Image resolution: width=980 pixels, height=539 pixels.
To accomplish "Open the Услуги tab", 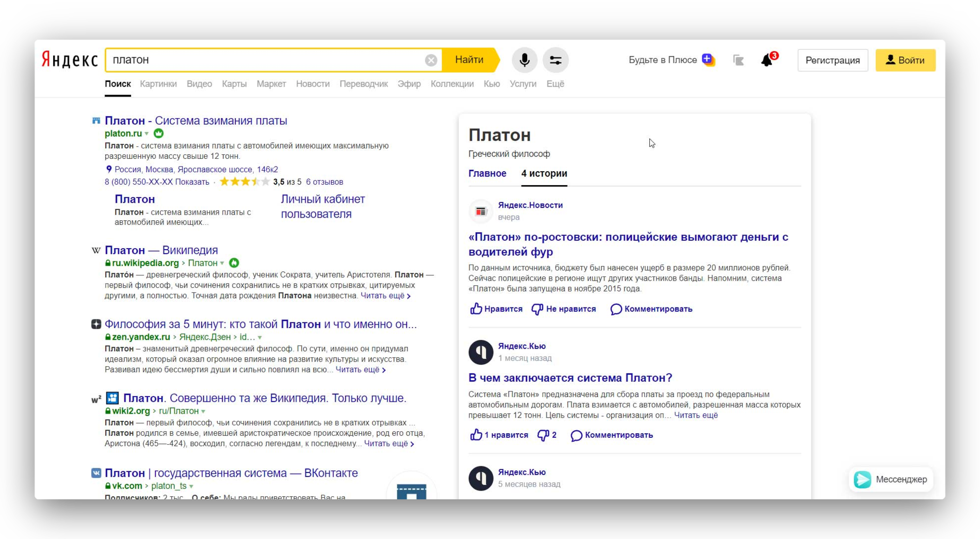I will 523,84.
